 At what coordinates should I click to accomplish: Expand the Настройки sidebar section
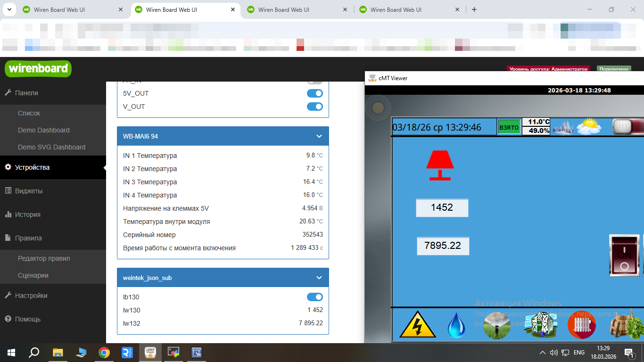[x=31, y=296]
